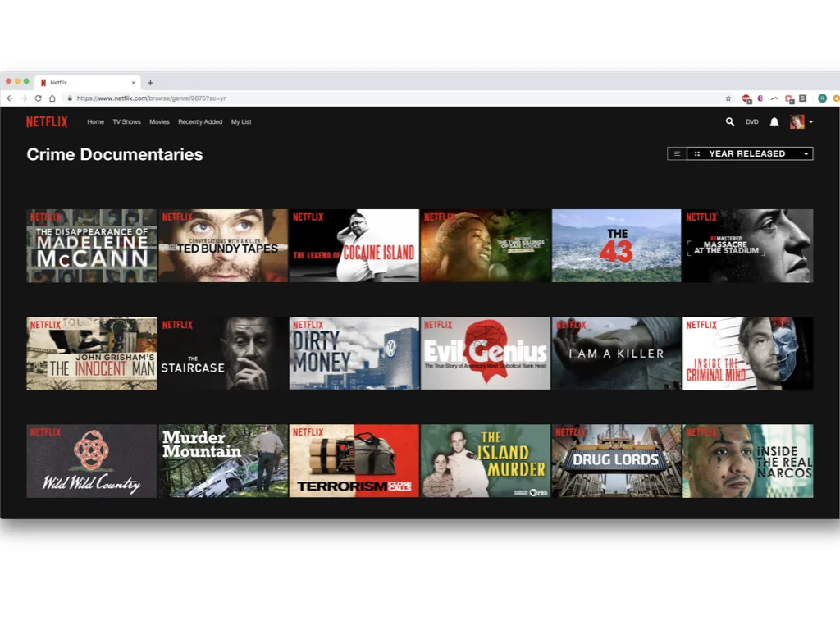Click the green R browser profile icon
This screenshot has height=630, width=840.
coord(822,98)
